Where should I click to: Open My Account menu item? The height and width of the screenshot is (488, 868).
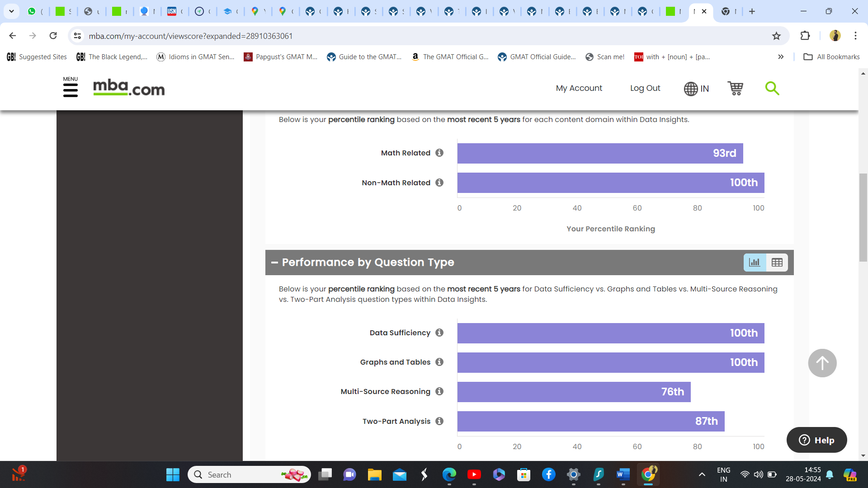point(579,88)
